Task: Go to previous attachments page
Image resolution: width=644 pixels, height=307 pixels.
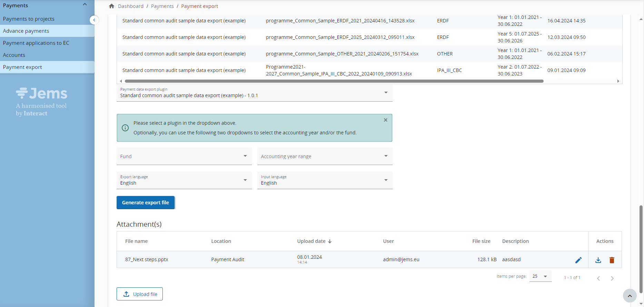Action: (598, 278)
